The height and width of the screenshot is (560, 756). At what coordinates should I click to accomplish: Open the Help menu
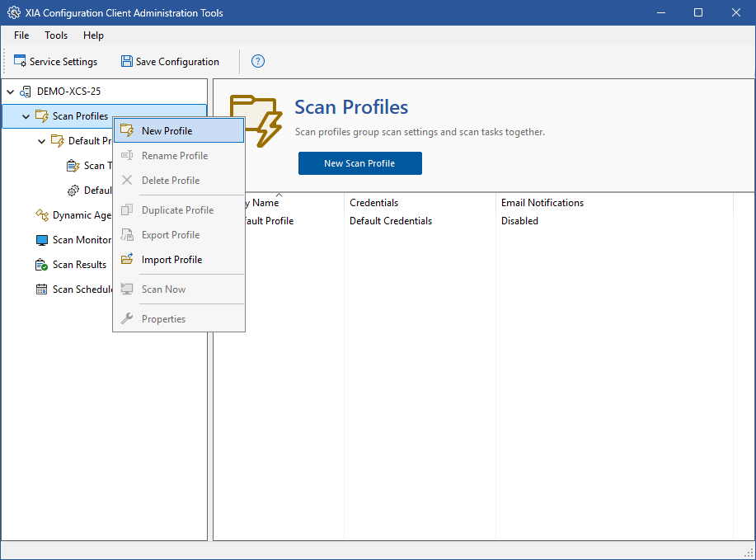click(x=93, y=35)
